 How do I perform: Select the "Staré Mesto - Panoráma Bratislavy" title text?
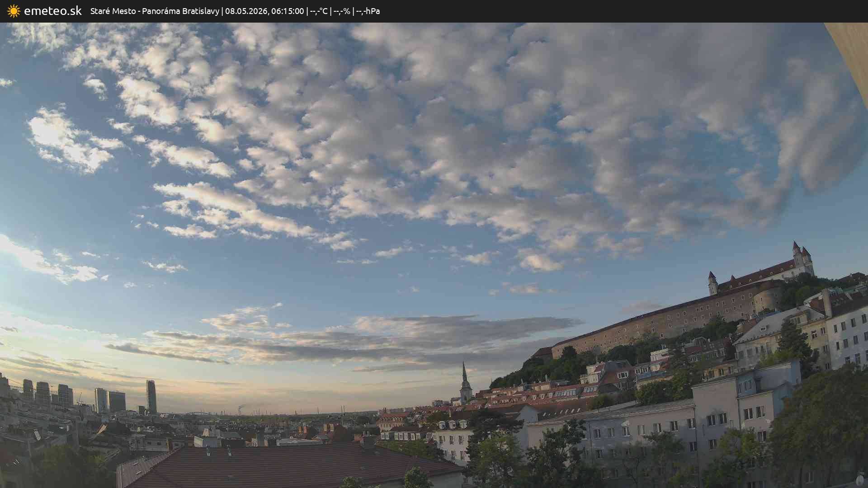[x=155, y=11]
